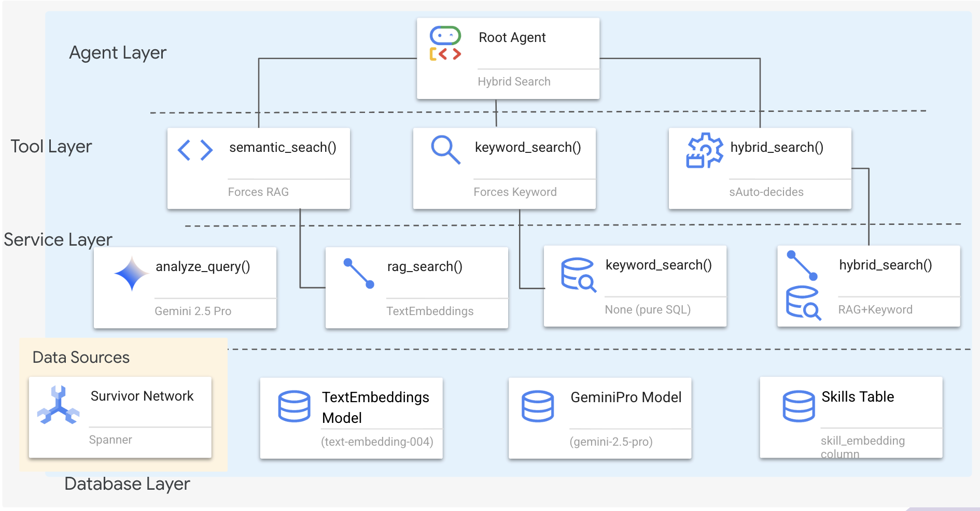Click the line connector icon on rag_search()
The image size is (980, 511).
pos(359,274)
